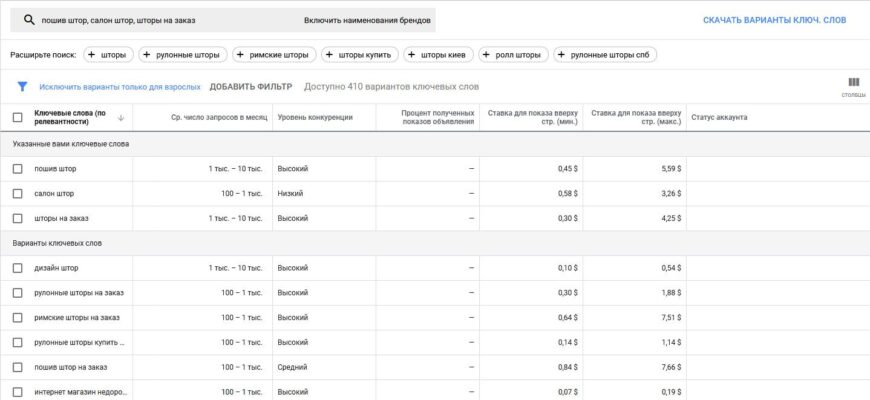
Task: Sort by 'Ср. число запросов в месяц' column
Action: pos(219,118)
